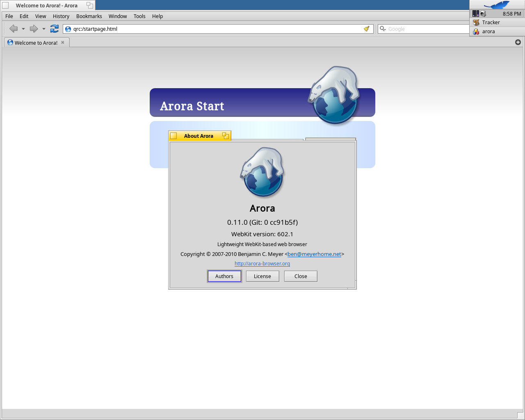The width and height of the screenshot is (525, 420).
Task: Open the Bookmarks menu
Action: [89, 16]
